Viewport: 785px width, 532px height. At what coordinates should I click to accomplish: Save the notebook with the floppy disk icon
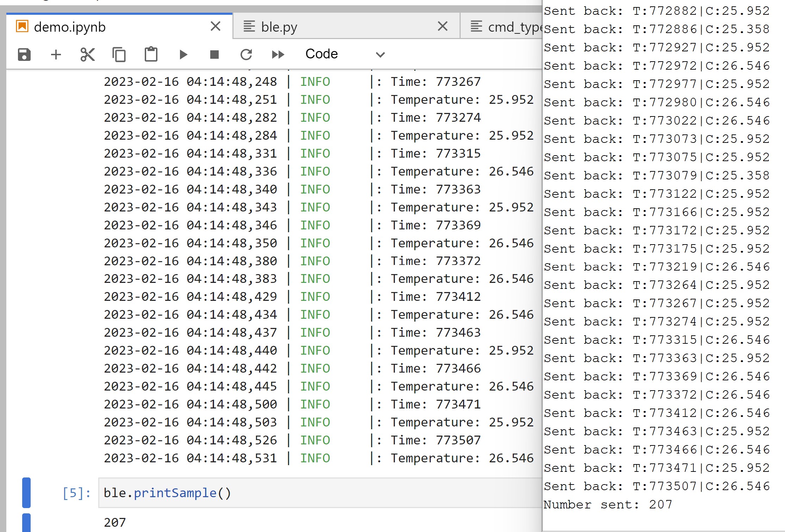[24, 55]
